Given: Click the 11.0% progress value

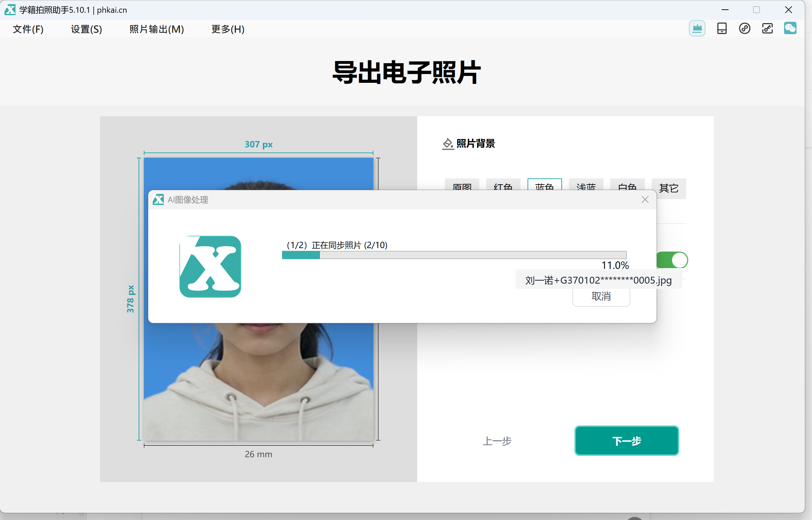Looking at the screenshot, I should pos(615,265).
